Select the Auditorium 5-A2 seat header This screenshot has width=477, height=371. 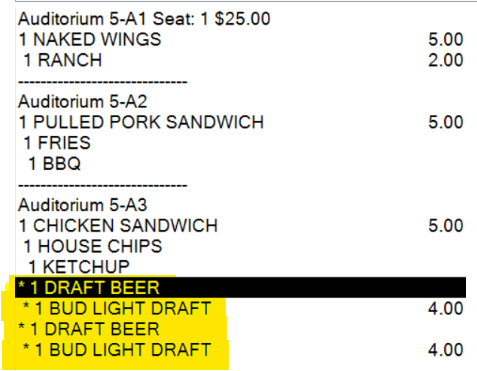click(83, 101)
